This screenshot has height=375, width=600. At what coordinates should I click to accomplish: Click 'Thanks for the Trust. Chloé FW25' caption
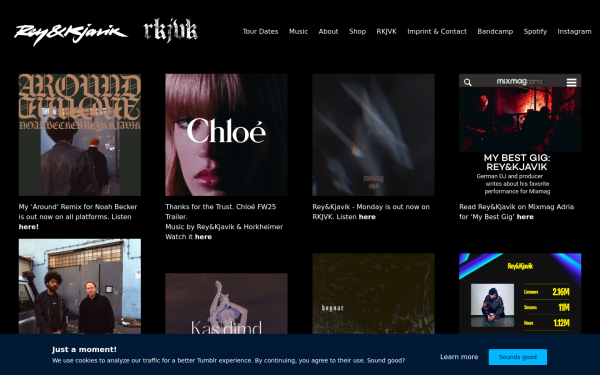click(220, 207)
